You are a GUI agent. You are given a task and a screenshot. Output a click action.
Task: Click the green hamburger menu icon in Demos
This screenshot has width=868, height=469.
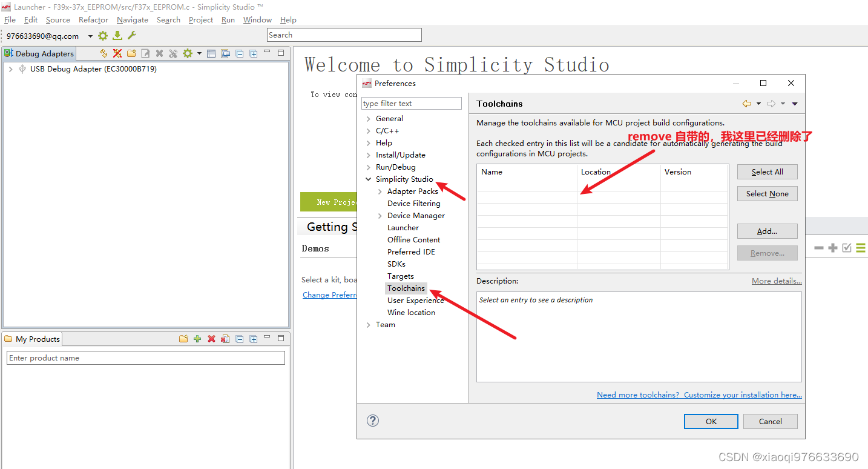pyautogui.click(x=861, y=248)
